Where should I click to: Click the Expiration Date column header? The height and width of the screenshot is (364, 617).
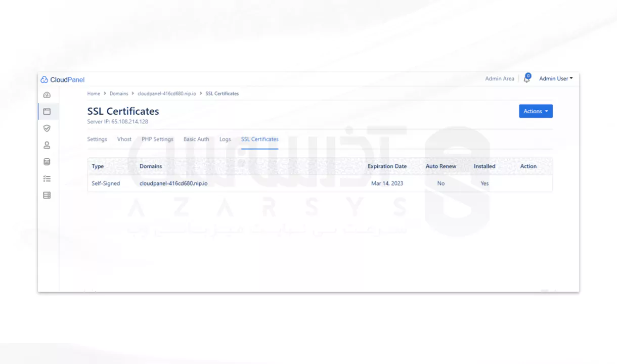pos(387,166)
